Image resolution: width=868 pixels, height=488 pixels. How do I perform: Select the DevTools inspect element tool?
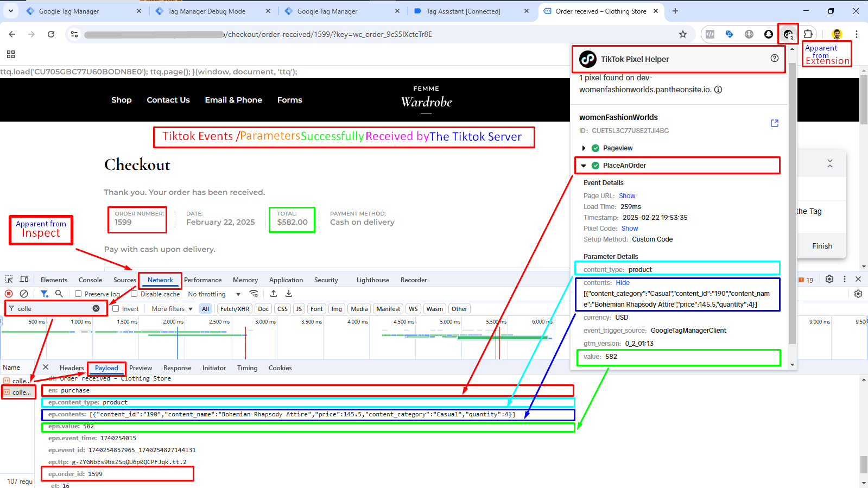point(9,280)
